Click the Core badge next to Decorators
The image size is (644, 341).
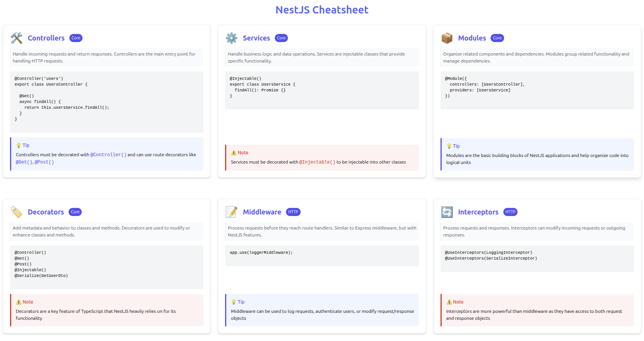click(x=75, y=212)
